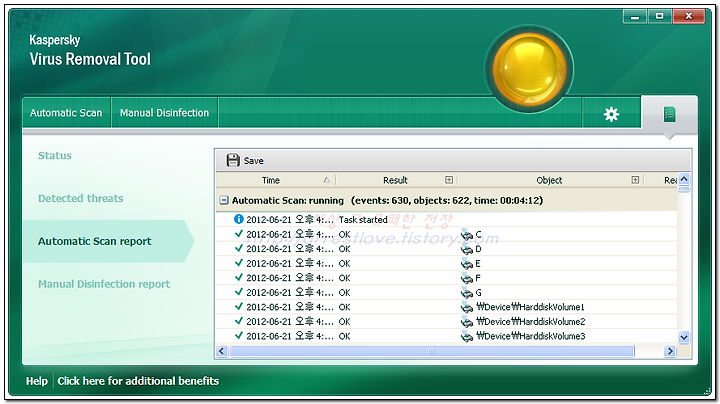Click the green checkmark on HarddiskVolume3 row
720x404 pixels.
tap(238, 336)
